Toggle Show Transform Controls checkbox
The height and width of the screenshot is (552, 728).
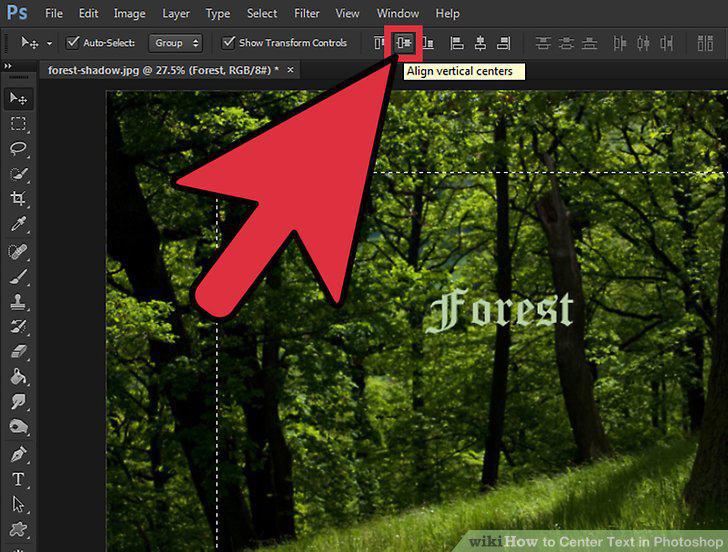pos(228,42)
